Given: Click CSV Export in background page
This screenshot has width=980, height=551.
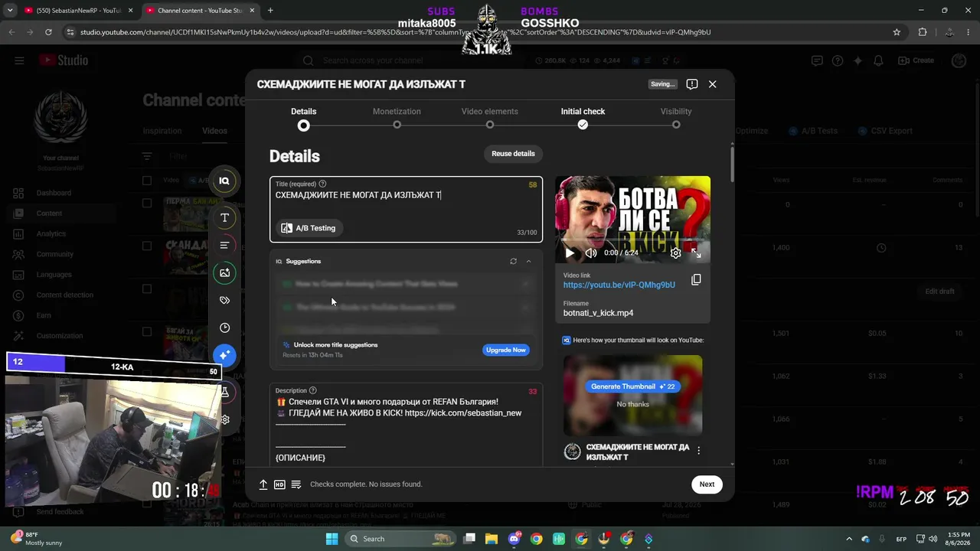Looking at the screenshot, I should pos(885,131).
